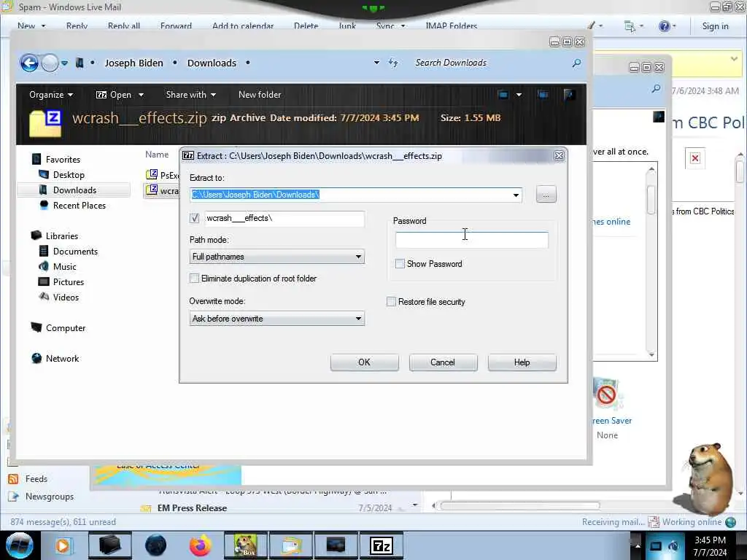
Task: Click the Explorer help icon
Action: point(569,95)
